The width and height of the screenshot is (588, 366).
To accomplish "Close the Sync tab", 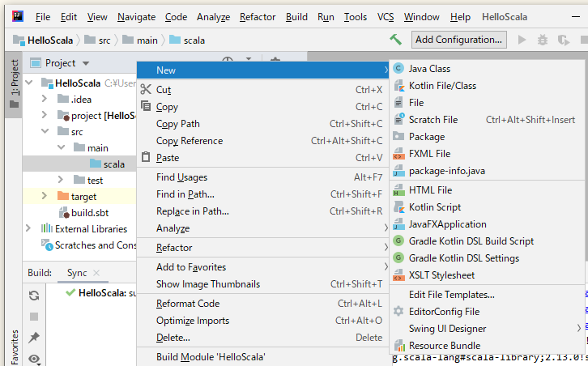I will point(96,273).
